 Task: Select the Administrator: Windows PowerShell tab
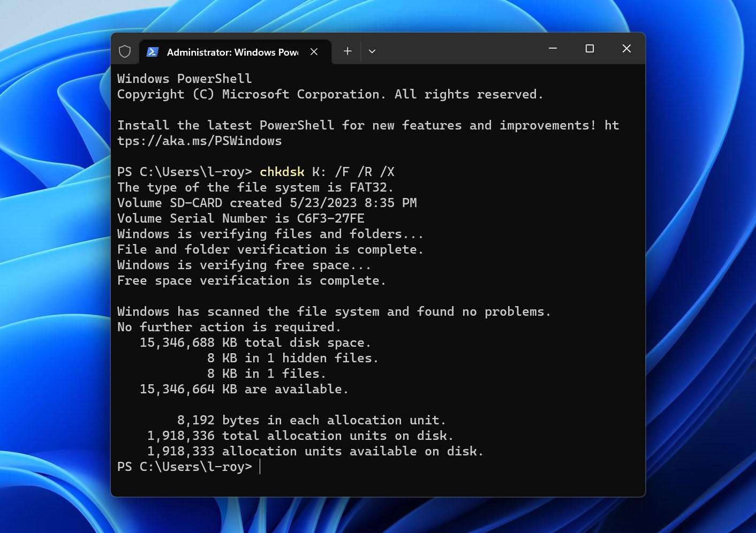[235, 52]
